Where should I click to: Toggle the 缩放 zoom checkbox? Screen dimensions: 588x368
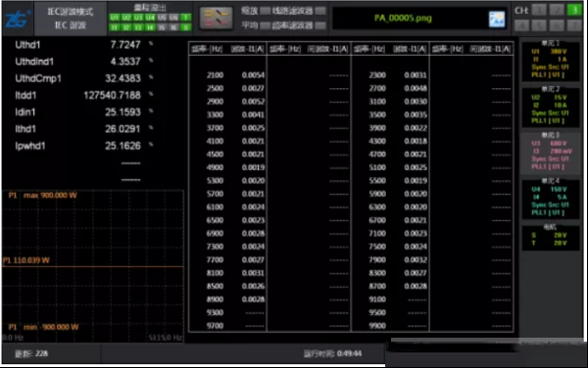tap(266, 11)
